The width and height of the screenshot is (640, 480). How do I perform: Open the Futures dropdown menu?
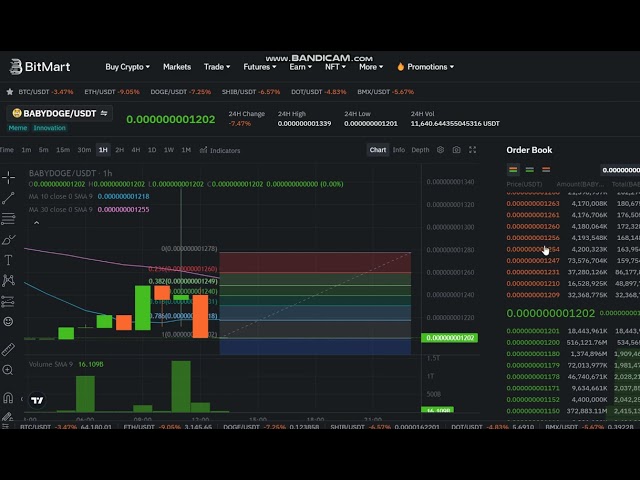click(x=260, y=67)
